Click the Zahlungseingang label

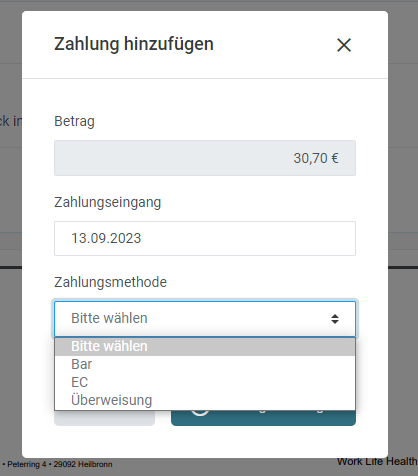108,202
